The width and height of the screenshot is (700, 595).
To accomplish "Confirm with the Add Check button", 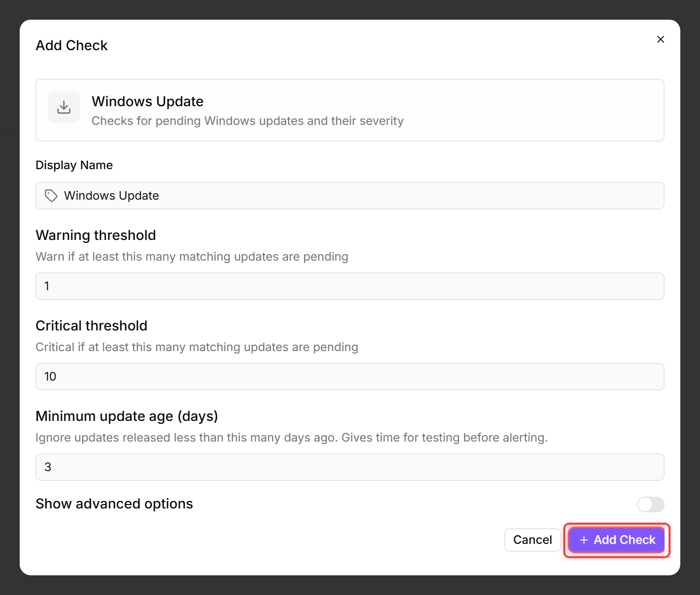I will (x=617, y=540).
